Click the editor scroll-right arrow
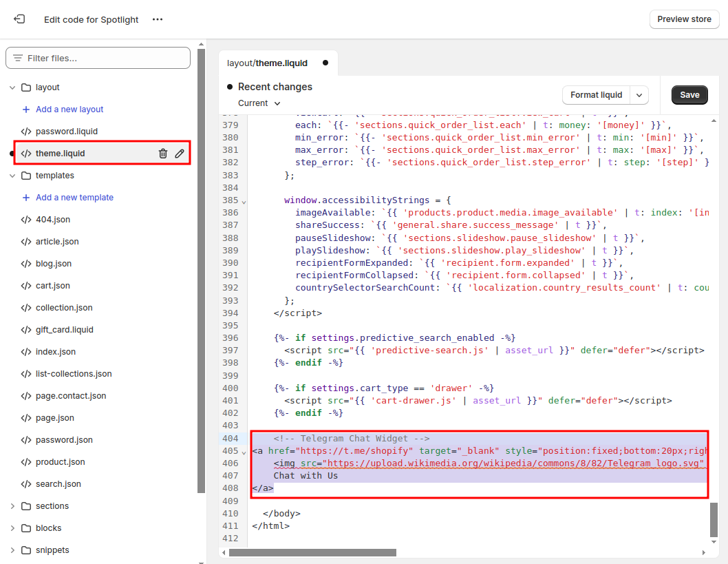728x564 pixels. (x=704, y=552)
